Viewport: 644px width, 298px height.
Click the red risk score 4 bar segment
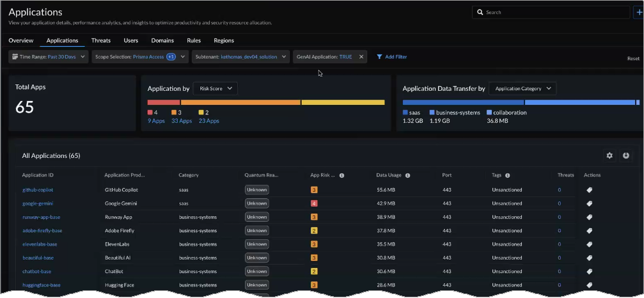163,102
